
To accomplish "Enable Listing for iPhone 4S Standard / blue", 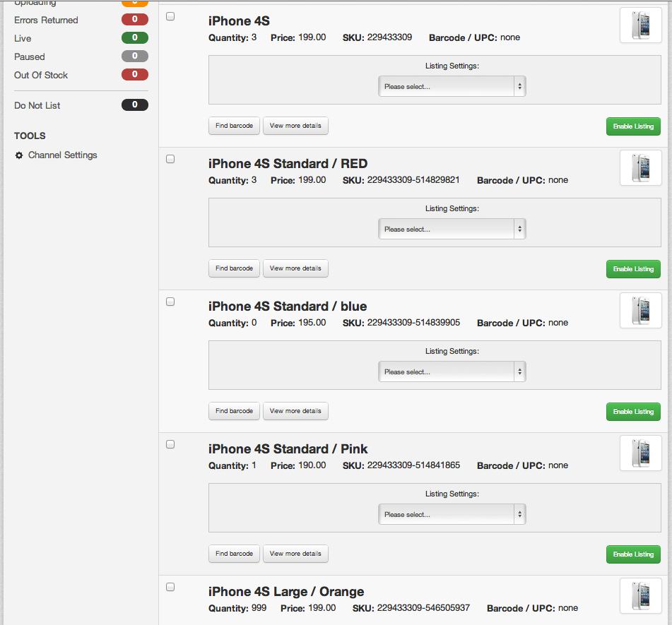I will (633, 412).
